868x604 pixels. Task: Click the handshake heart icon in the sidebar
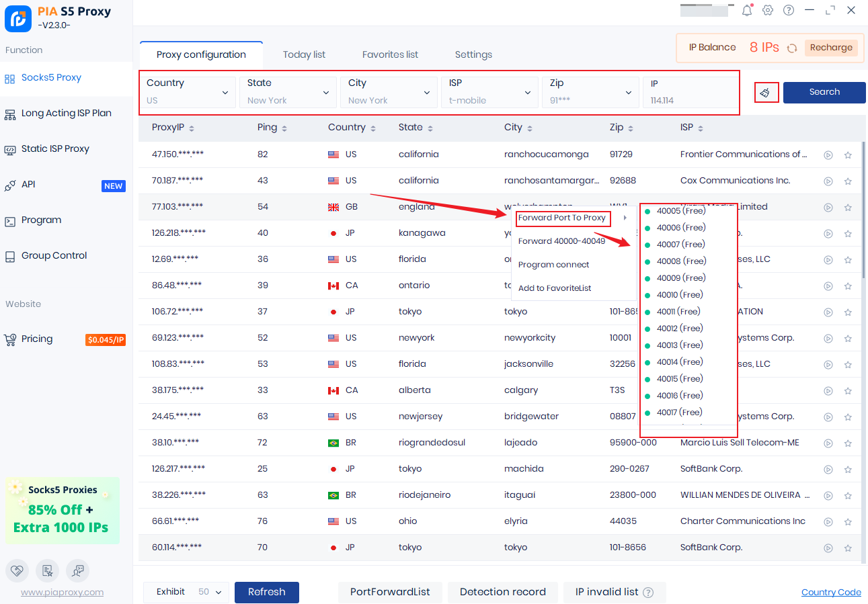[x=17, y=570]
